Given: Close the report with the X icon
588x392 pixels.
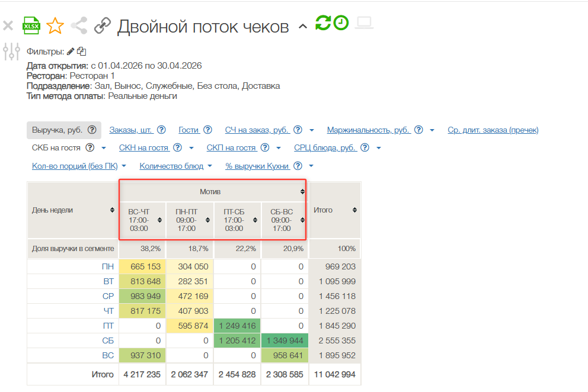Looking at the screenshot, I should [x=8, y=26].
